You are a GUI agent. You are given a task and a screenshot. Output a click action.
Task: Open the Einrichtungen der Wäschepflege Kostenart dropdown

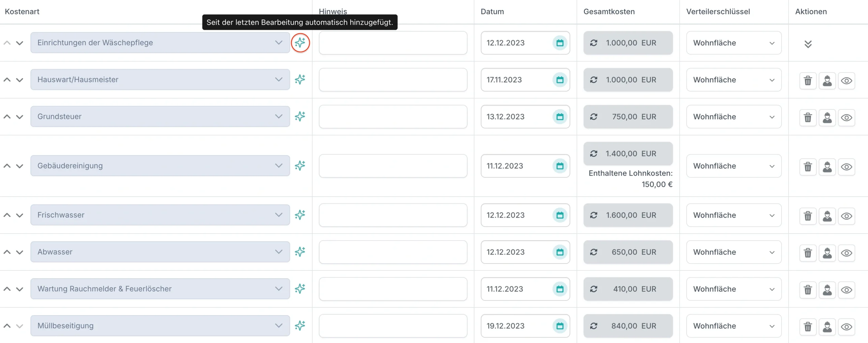point(160,43)
